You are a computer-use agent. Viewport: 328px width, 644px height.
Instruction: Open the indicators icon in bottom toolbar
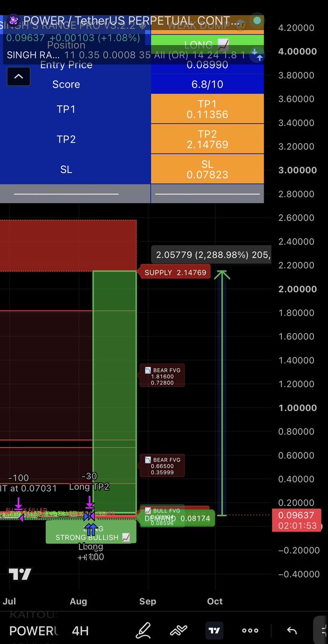[179, 631]
